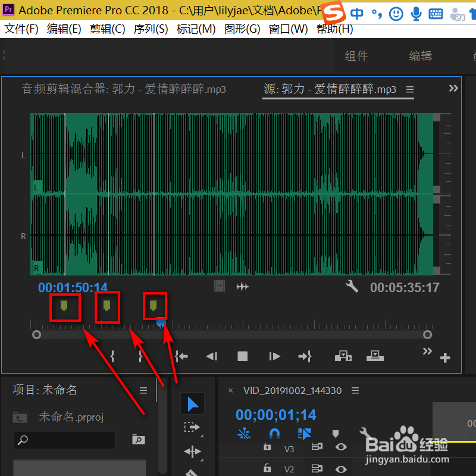Toggle V2 track lock
This screenshot has width=476, height=476.
[x=267, y=468]
